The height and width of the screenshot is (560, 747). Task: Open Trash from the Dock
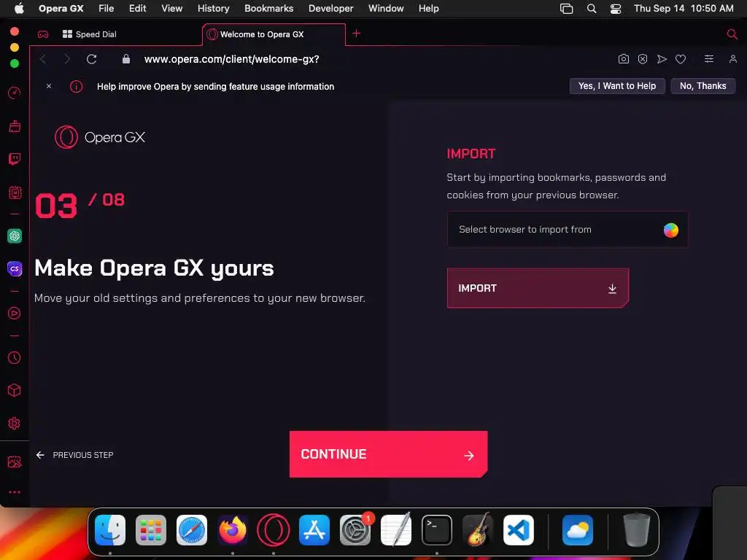pos(636,530)
